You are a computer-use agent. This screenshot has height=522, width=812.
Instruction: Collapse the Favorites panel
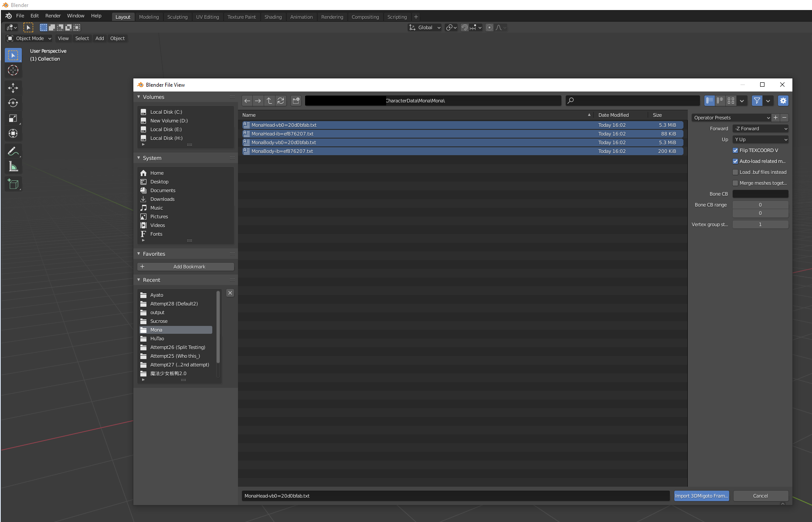pyautogui.click(x=139, y=254)
